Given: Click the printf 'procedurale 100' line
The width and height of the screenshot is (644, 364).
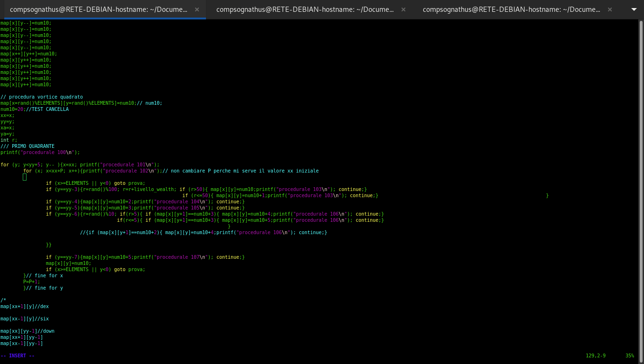Looking at the screenshot, I should point(40,152).
